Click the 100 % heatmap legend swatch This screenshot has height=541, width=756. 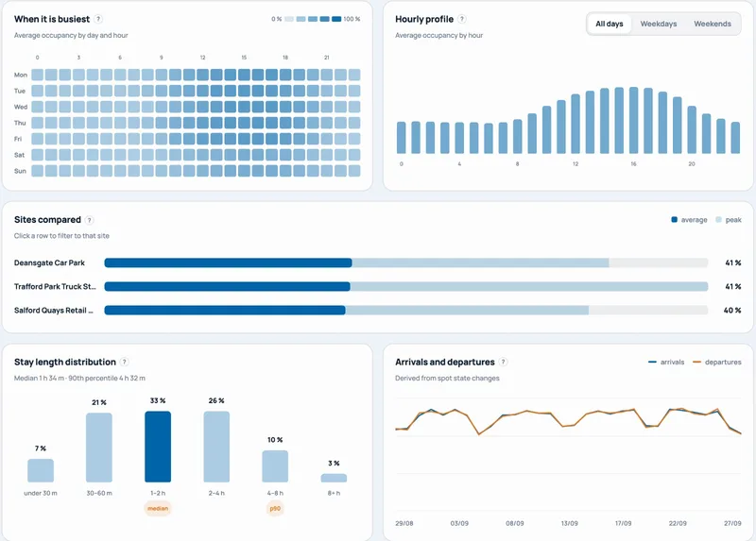[x=336, y=19]
